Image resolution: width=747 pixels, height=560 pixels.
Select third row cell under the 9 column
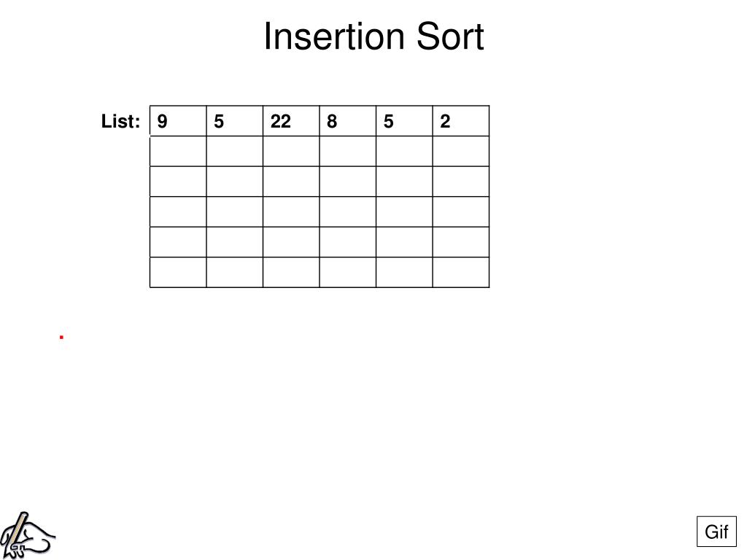coord(178,182)
